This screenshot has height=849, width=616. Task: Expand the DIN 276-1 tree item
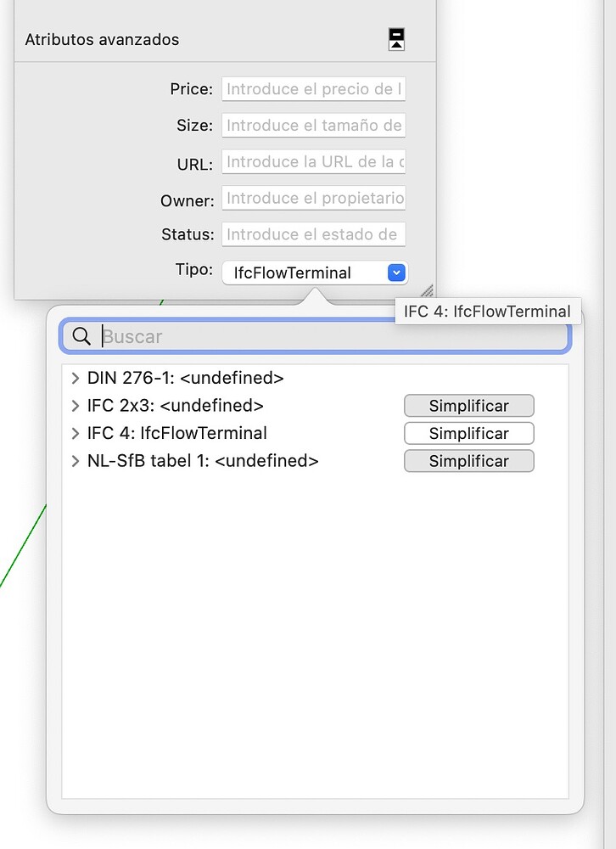pyautogui.click(x=76, y=378)
